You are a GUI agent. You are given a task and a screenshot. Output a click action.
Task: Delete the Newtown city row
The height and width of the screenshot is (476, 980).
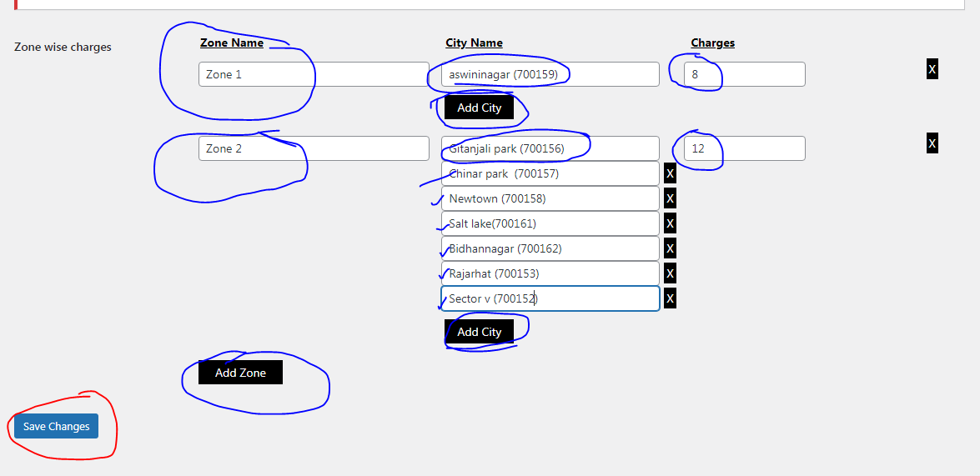pyautogui.click(x=670, y=198)
